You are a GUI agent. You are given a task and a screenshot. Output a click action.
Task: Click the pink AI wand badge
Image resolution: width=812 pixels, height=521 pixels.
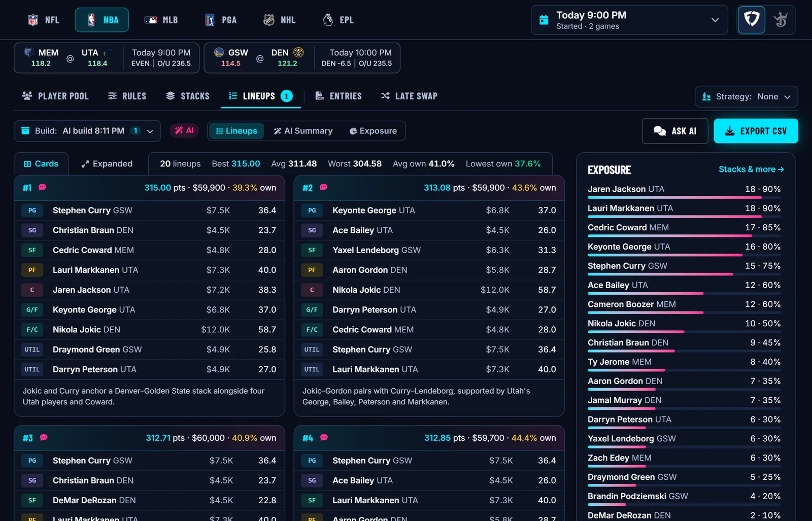[x=184, y=131]
